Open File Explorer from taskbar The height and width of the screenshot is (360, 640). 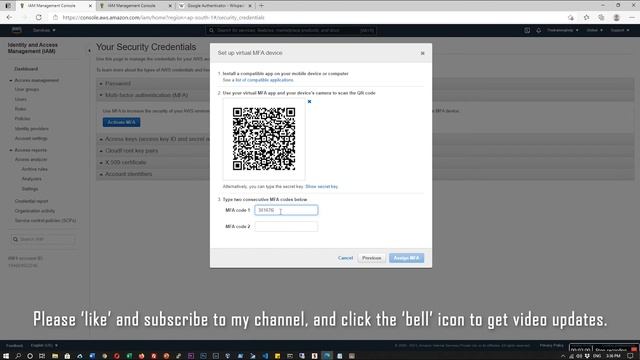[x=55, y=356]
